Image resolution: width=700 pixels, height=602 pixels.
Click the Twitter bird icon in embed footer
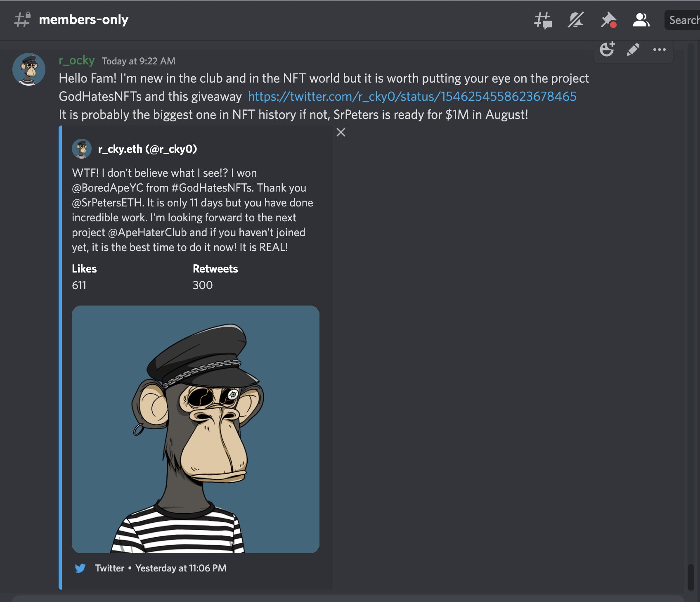(80, 568)
